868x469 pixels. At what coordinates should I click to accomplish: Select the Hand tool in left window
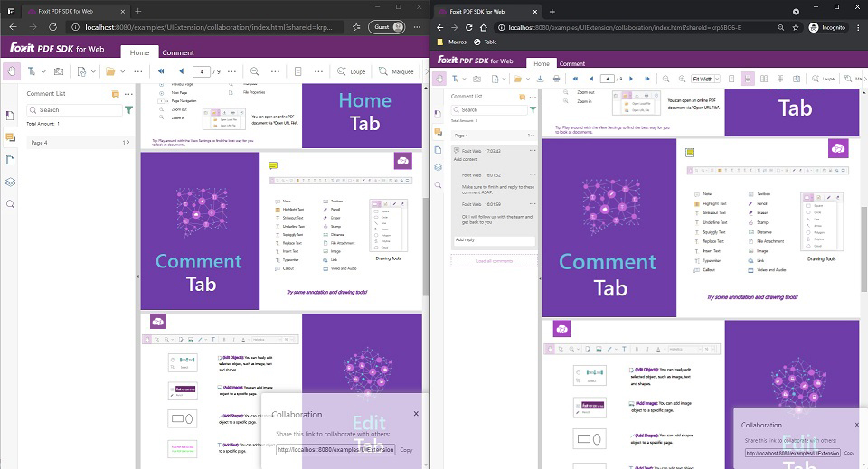click(x=11, y=71)
